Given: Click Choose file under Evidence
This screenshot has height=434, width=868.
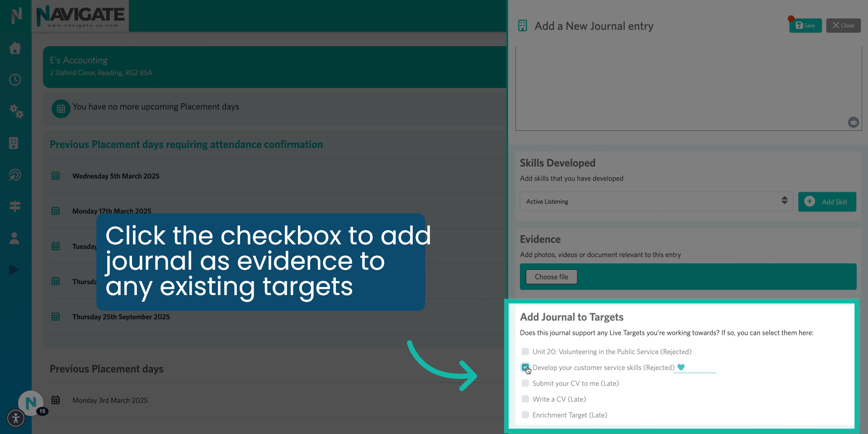Looking at the screenshot, I should click(x=551, y=277).
